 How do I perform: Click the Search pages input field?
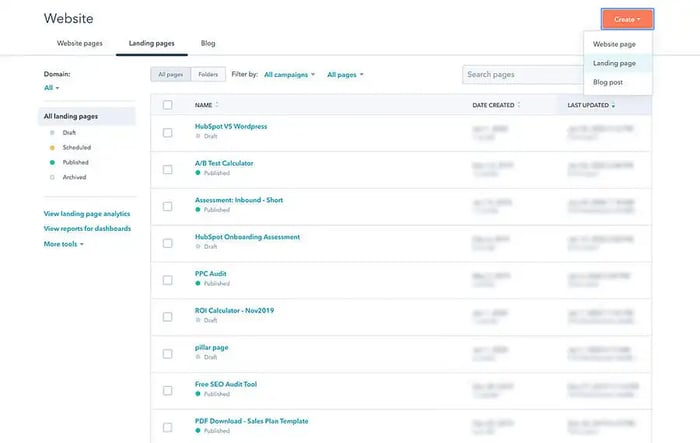pos(523,75)
